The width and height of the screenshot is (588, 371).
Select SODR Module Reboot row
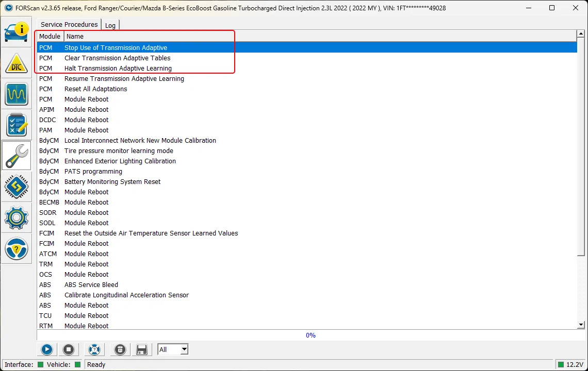point(307,212)
